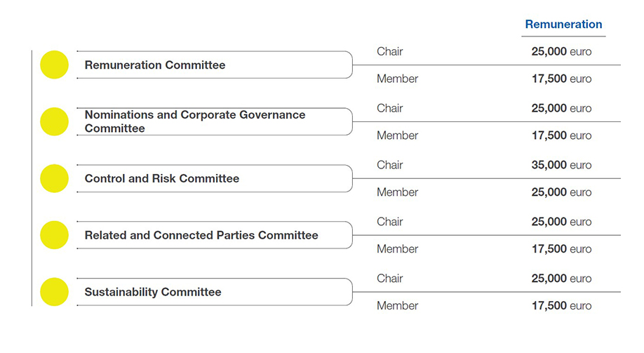Select Control and Risk Member 25,000 euro
This screenshot has height=353, width=644.
click(x=561, y=192)
